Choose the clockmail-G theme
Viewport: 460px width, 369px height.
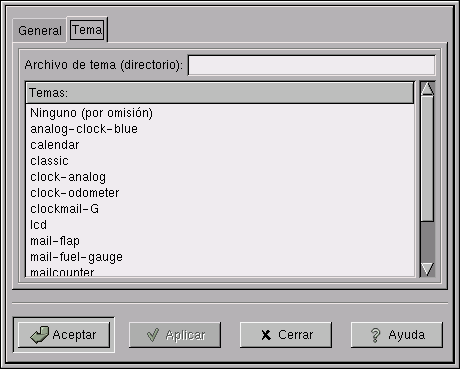pos(220,209)
